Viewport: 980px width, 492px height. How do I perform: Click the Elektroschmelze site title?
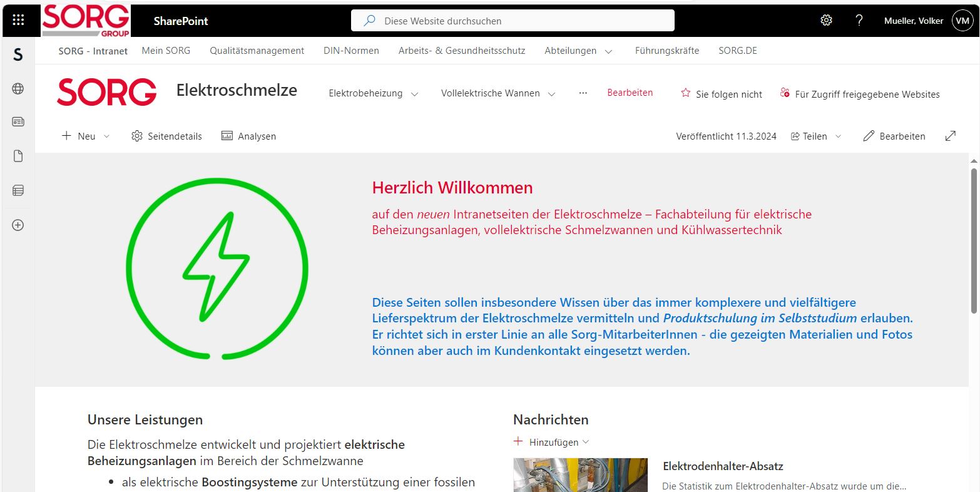[237, 90]
